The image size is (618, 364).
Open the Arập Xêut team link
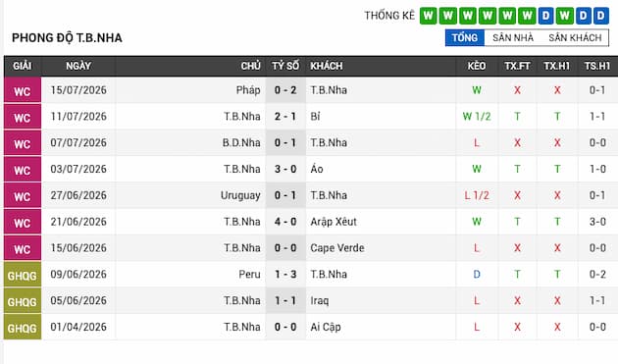(x=334, y=222)
